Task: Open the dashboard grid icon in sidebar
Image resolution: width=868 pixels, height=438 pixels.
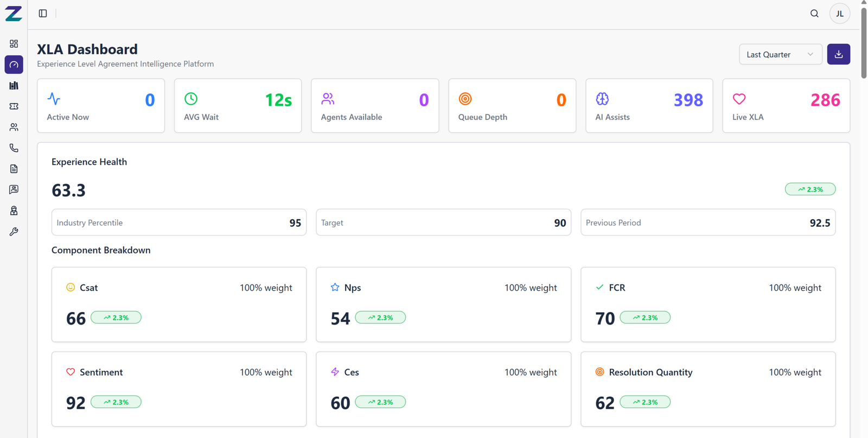Action: [x=14, y=44]
